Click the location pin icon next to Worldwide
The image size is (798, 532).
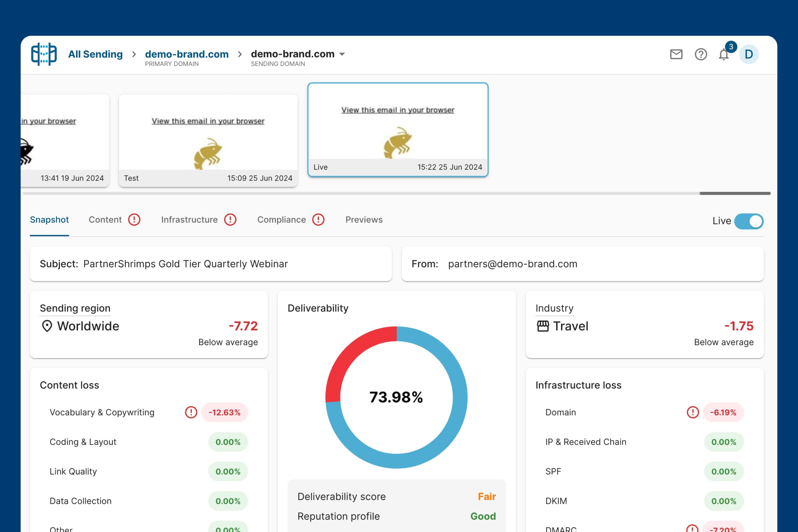(x=47, y=326)
